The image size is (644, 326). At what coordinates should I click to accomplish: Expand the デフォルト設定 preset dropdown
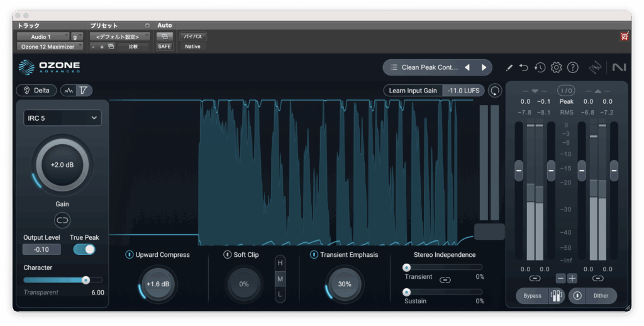click(x=119, y=37)
